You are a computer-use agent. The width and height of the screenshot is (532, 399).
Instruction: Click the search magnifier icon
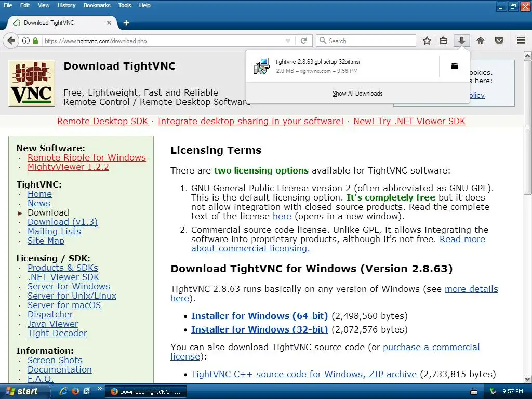click(323, 41)
